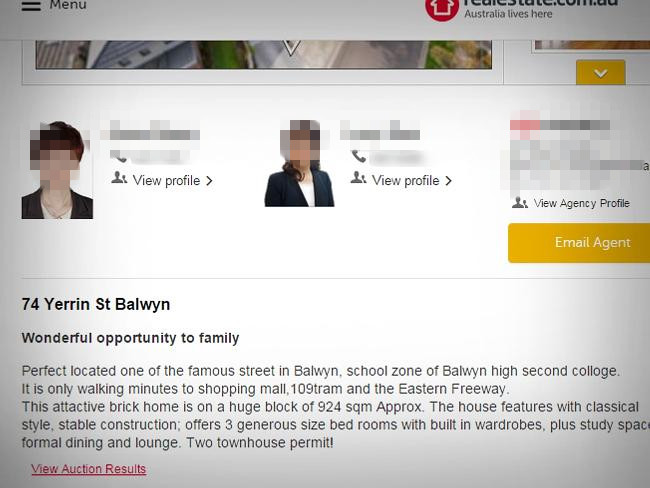Open the hamburger Menu icon
The height and width of the screenshot is (488, 650).
[x=31, y=5]
